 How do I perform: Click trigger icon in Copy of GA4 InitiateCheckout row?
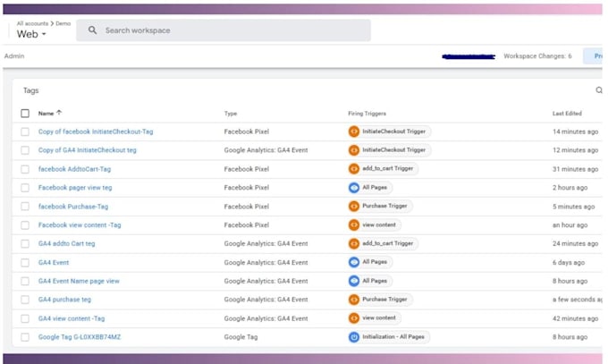(354, 150)
